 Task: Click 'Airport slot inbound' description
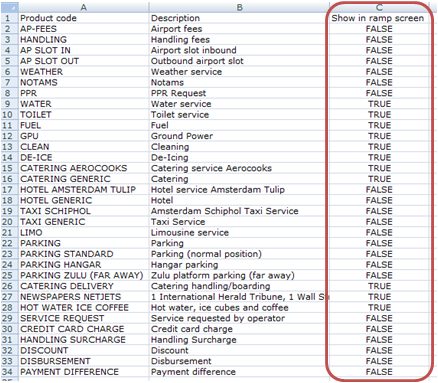[x=239, y=50]
